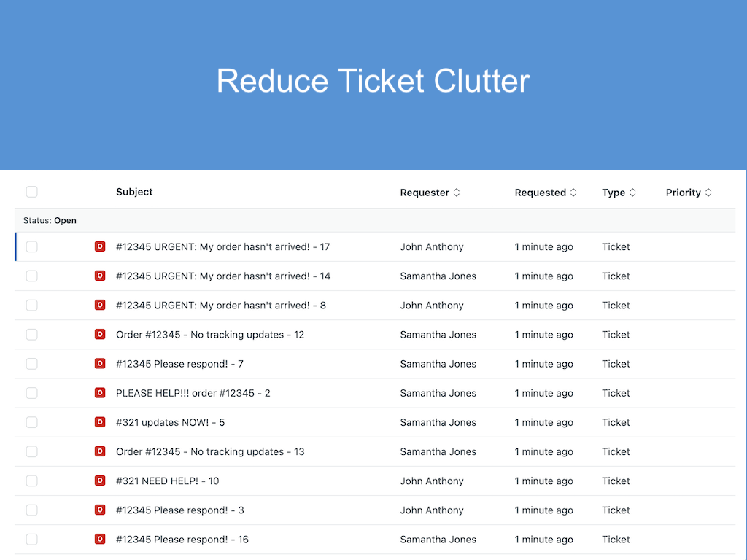
Task: Click the open-status icon on "#12345 Please respond! - 16"
Action: [100, 540]
